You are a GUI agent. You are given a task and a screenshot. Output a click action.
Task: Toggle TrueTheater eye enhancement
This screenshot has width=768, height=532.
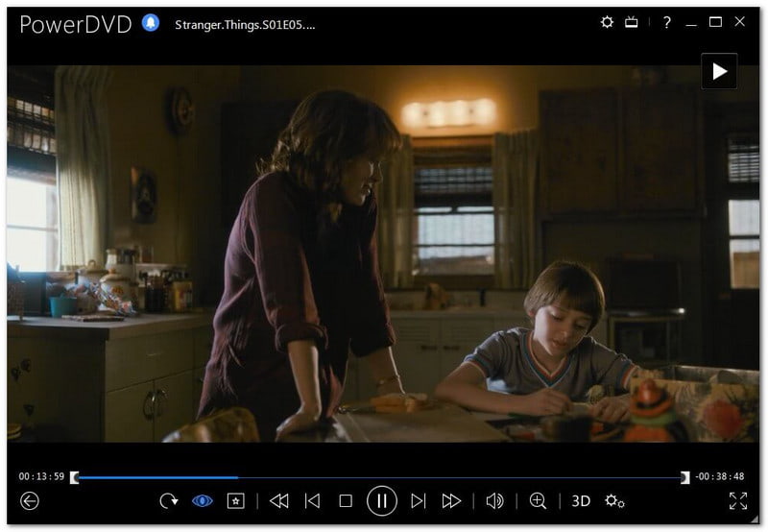click(x=203, y=500)
